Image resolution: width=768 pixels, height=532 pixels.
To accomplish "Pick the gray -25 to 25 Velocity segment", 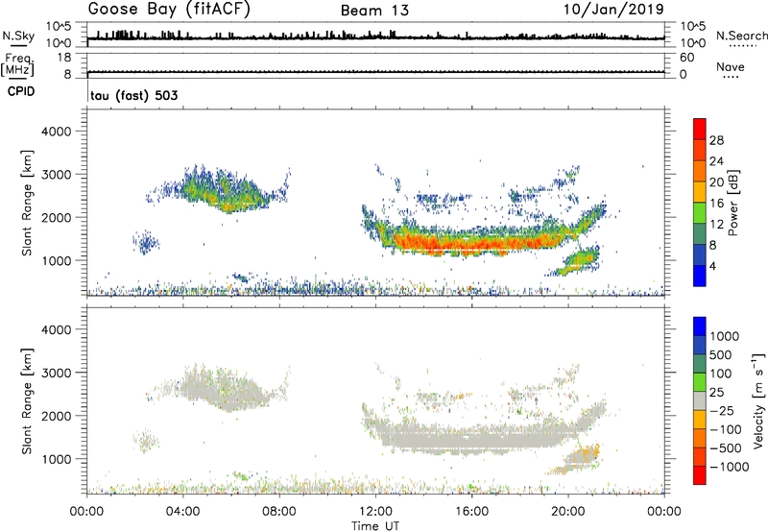I will [x=700, y=400].
